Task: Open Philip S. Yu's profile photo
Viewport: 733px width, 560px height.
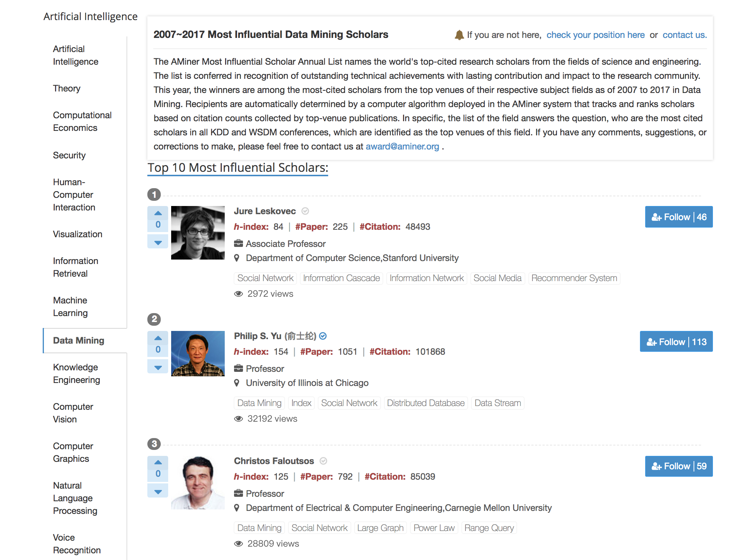Action: pos(198,354)
